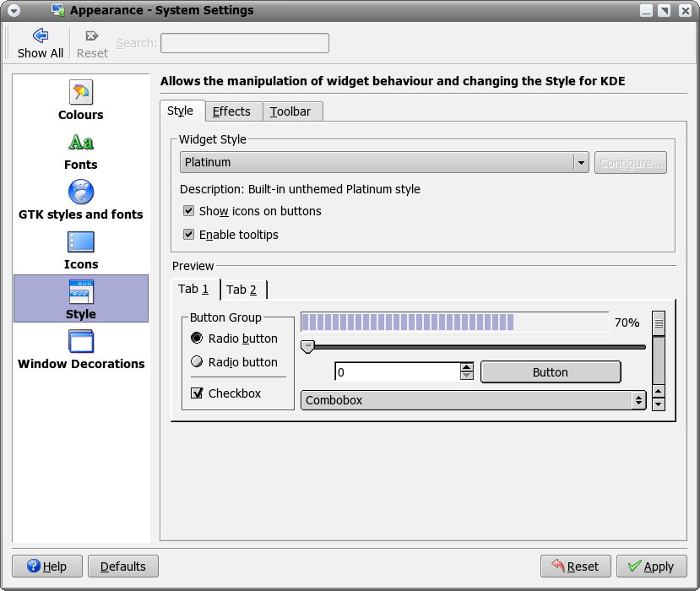The width and height of the screenshot is (700, 591).
Task: Close the System Settings window
Action: (686, 10)
